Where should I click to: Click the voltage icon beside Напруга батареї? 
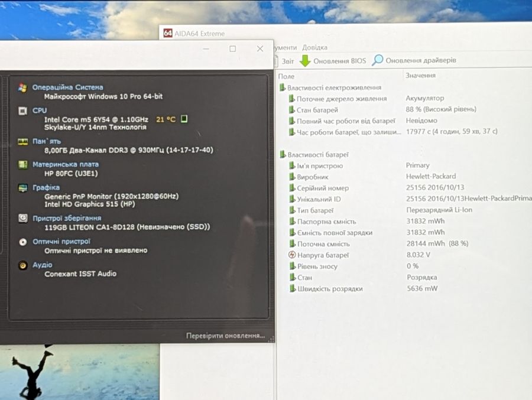292,255
